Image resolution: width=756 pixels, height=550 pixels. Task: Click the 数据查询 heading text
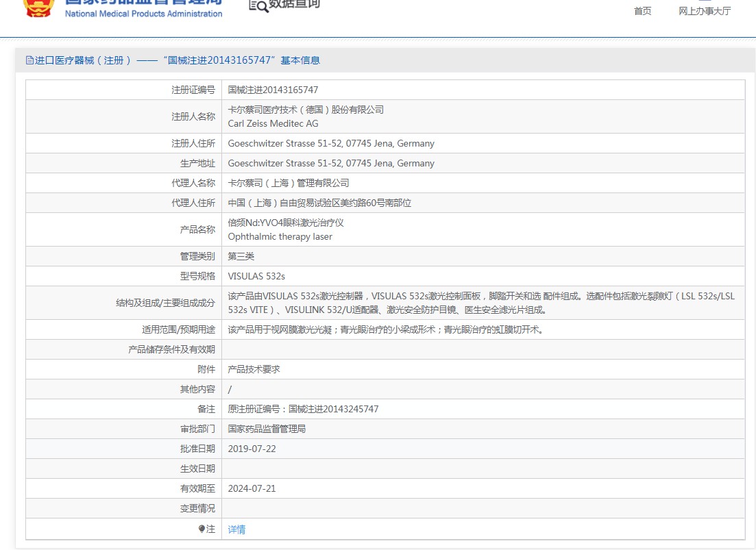coord(294,4)
